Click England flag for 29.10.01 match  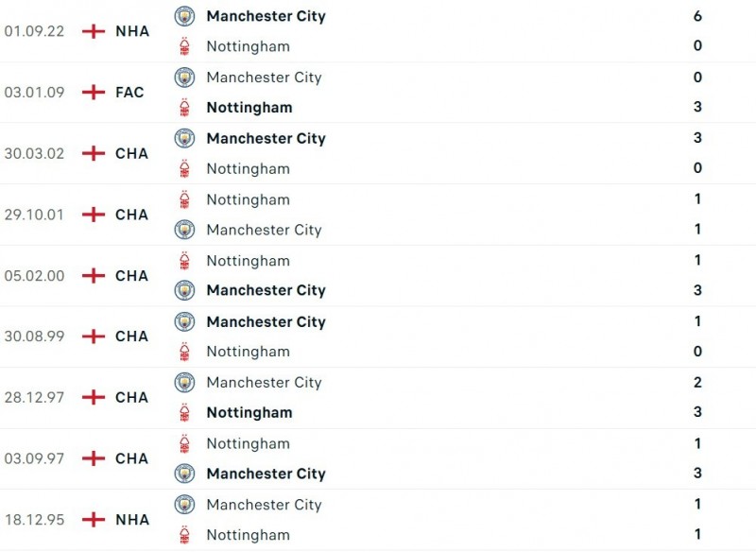pyautogui.click(x=93, y=215)
